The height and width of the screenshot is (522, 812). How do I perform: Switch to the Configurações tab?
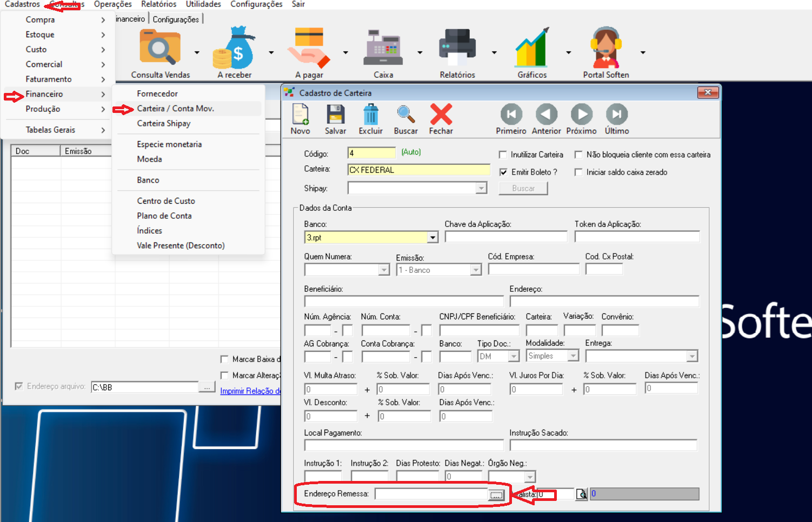176,19
